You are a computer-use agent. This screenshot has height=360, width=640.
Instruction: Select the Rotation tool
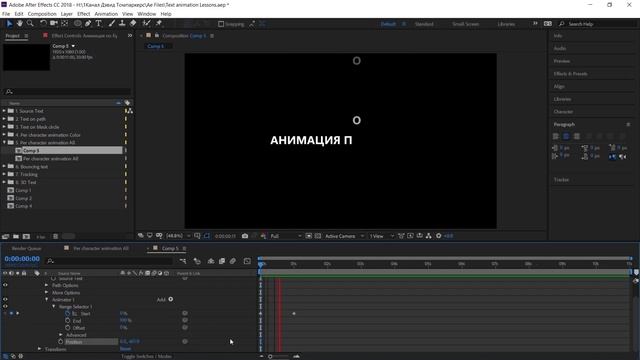[x=43, y=24]
